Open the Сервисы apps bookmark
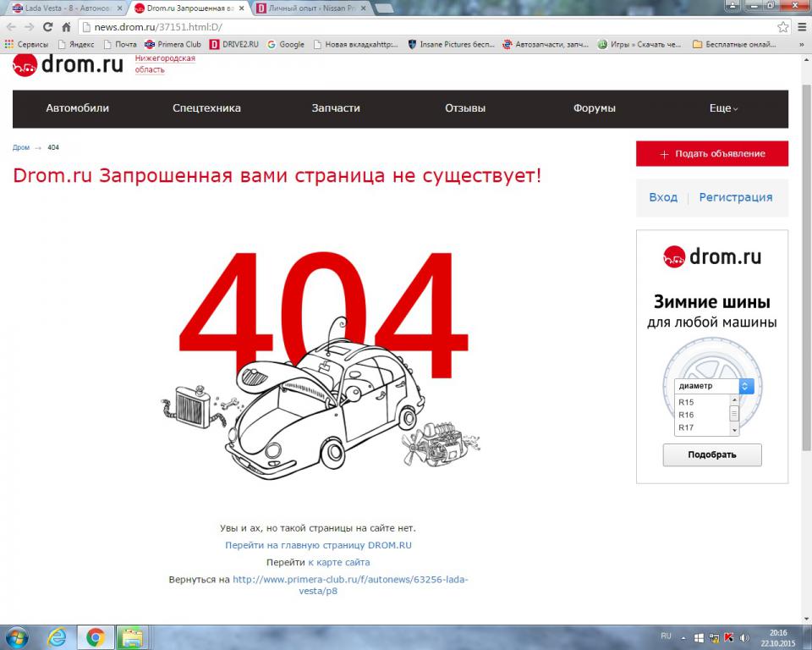This screenshot has height=650, width=812. point(26,45)
